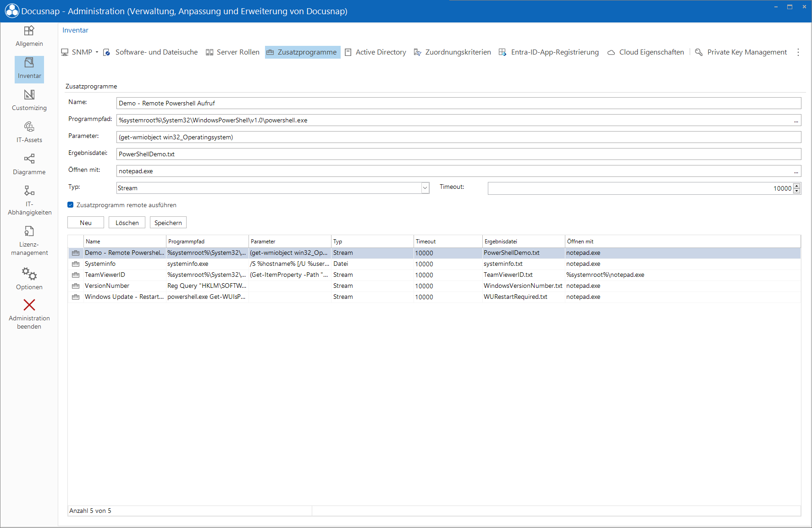Open the Allgemein sidebar section
Image resolution: width=812 pixels, height=528 pixels.
[x=29, y=37]
